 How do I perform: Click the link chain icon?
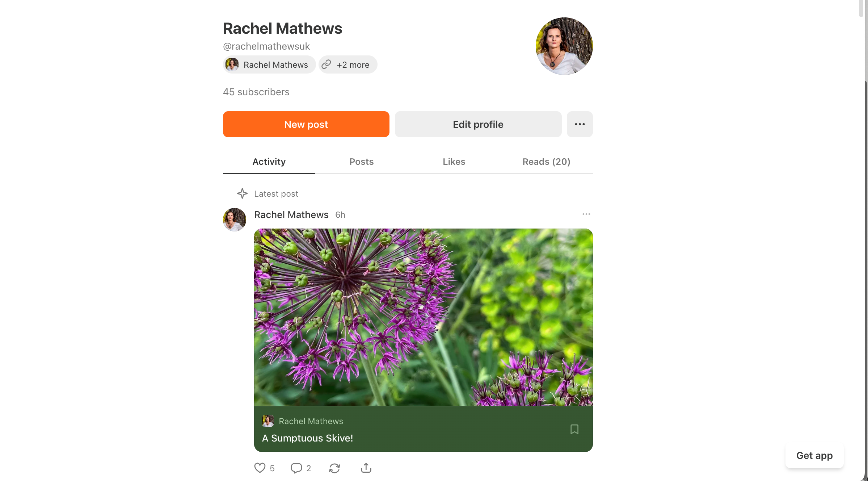click(326, 64)
